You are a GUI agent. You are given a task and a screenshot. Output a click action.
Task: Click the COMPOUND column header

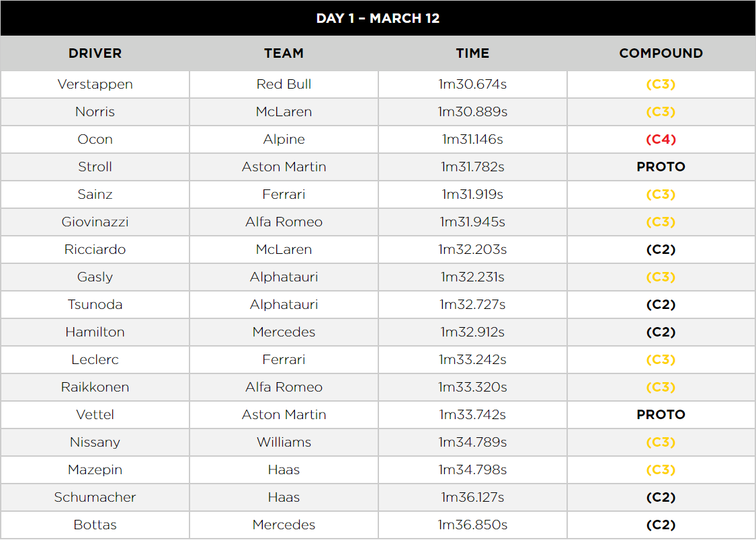661,53
